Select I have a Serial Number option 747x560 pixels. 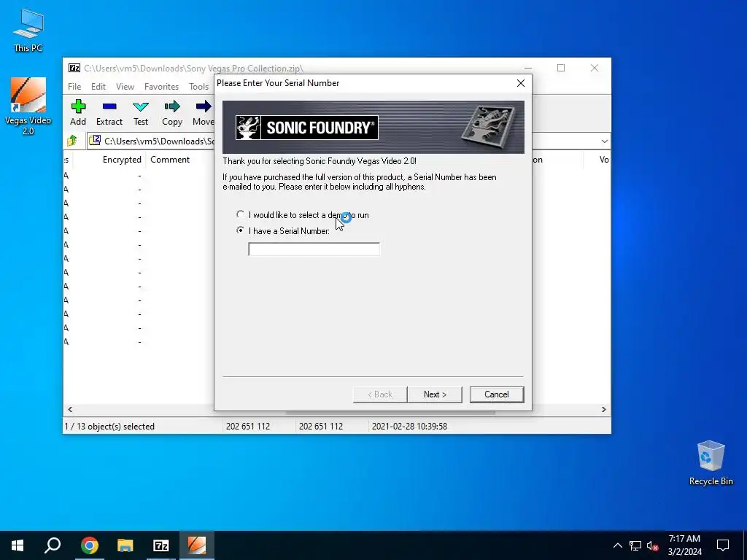click(x=283, y=231)
